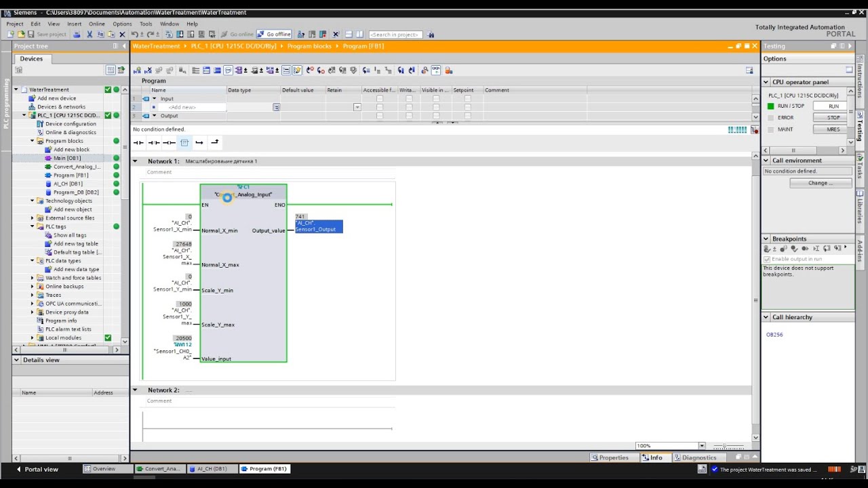Collapse the Call hierarchy section
Viewport: 868px width, 488px height.
(766, 317)
